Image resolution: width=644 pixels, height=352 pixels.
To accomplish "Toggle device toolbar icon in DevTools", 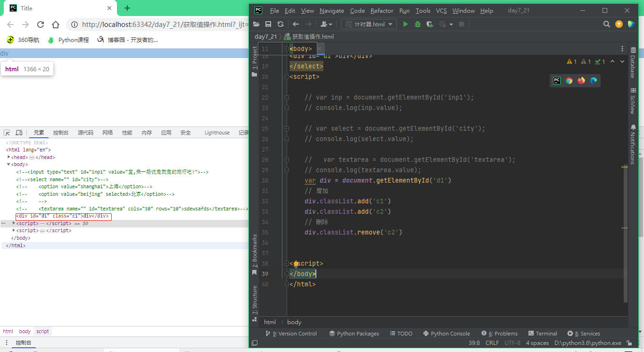I will (19, 133).
